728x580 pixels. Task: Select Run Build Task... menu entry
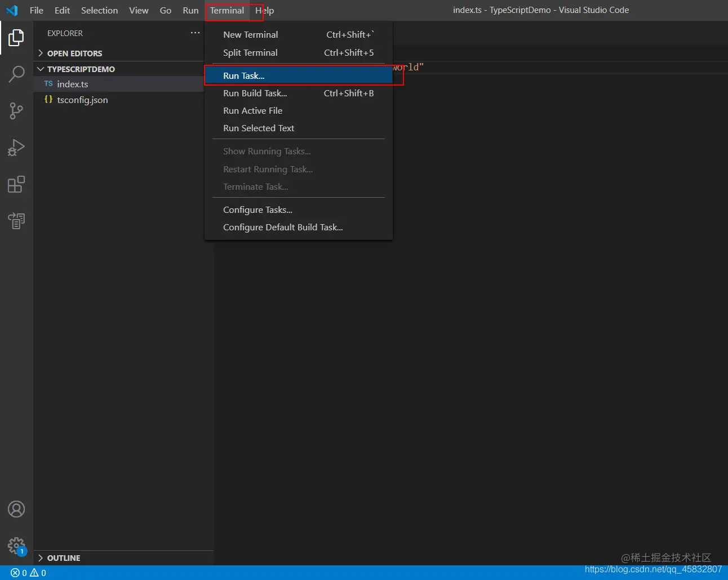(299, 93)
